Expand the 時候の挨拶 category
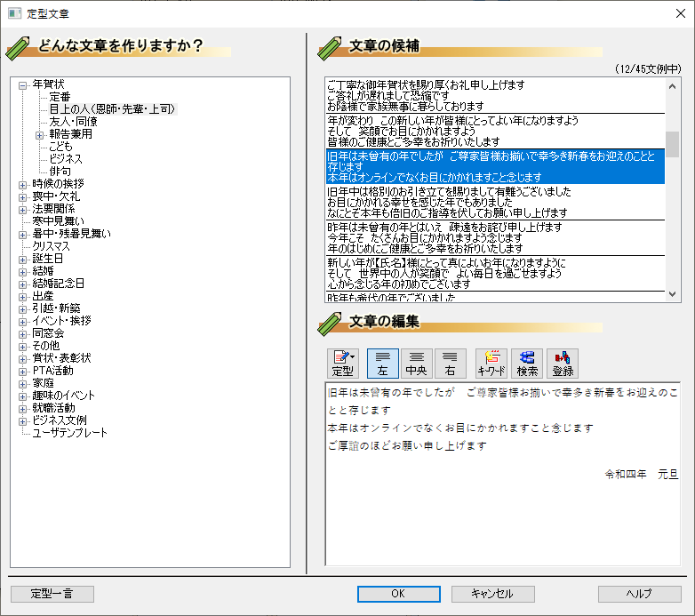This screenshot has width=695, height=616. click(22, 185)
